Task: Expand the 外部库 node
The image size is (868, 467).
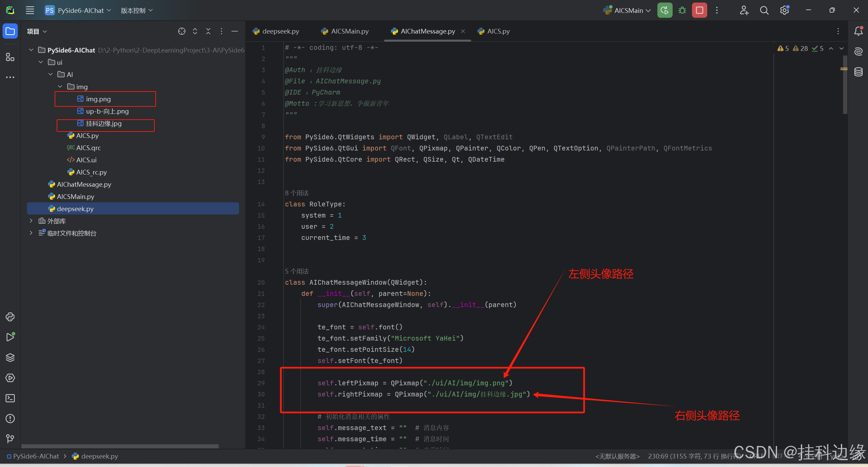Action: click(x=31, y=221)
